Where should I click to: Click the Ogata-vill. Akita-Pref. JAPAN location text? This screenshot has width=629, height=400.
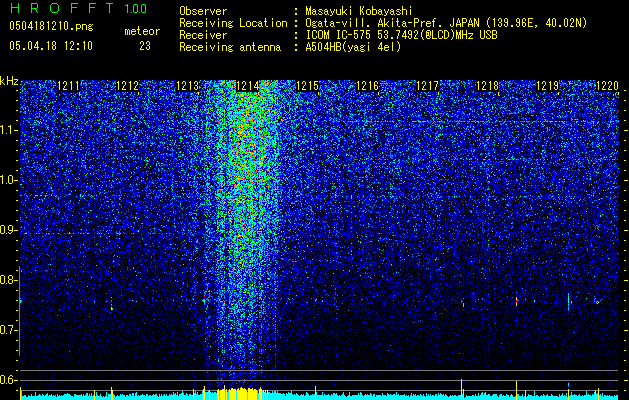[x=446, y=23]
